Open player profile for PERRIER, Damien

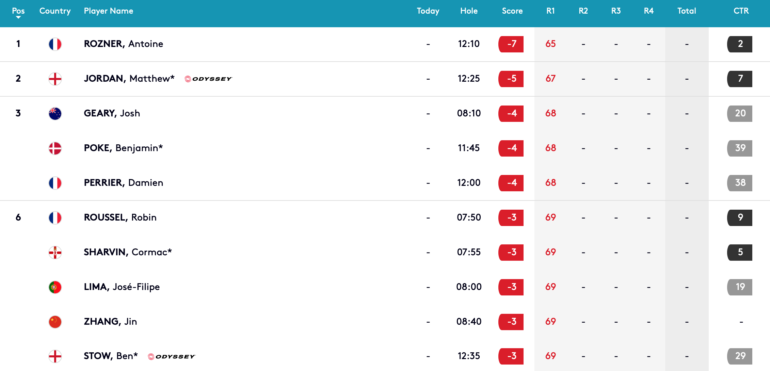pyautogui.click(x=124, y=183)
